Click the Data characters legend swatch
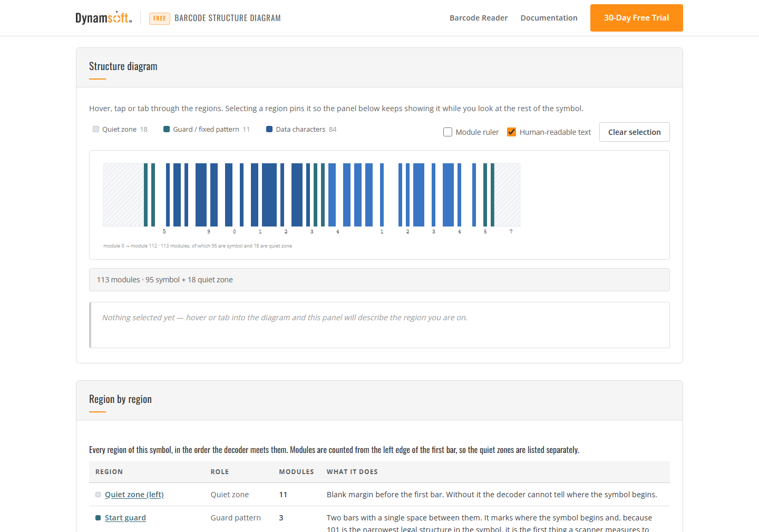This screenshot has width=759, height=532. click(269, 129)
